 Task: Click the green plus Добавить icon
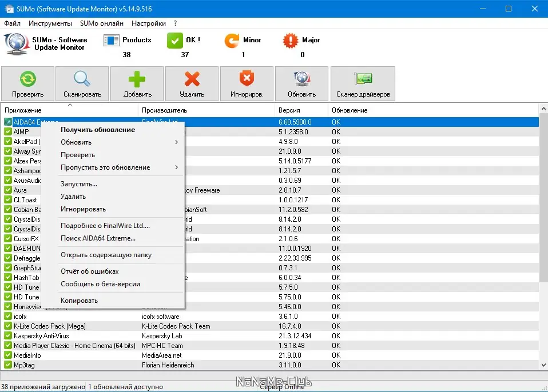(x=137, y=79)
